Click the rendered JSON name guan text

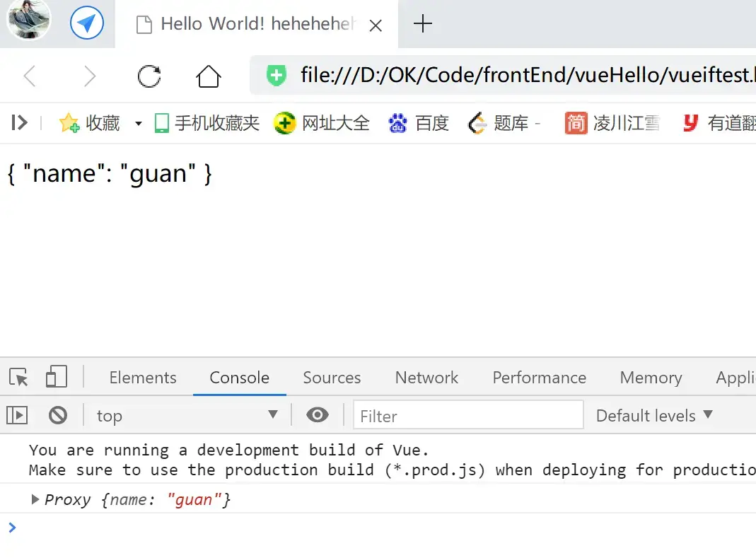[x=110, y=173]
